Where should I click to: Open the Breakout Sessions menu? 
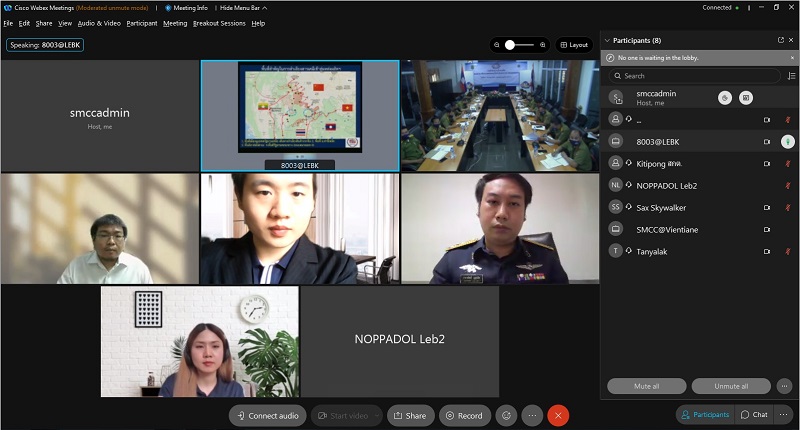[219, 23]
